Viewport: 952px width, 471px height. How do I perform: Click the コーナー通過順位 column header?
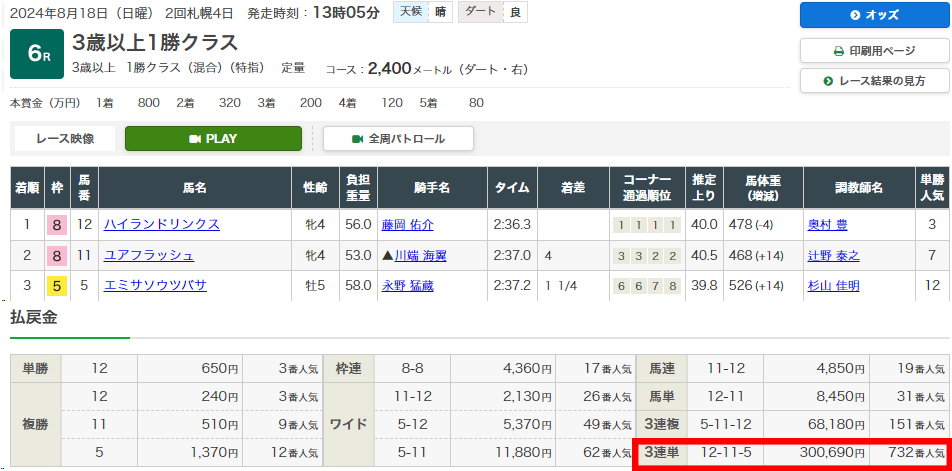point(648,188)
